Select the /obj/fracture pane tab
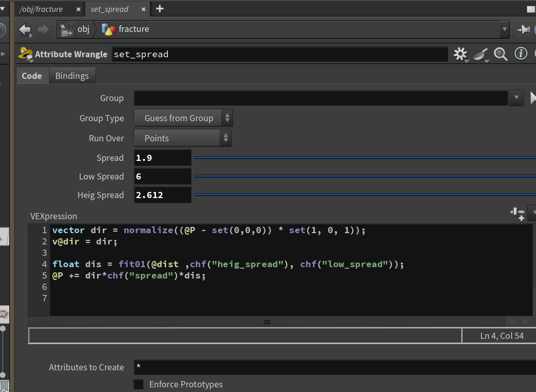 [41, 9]
